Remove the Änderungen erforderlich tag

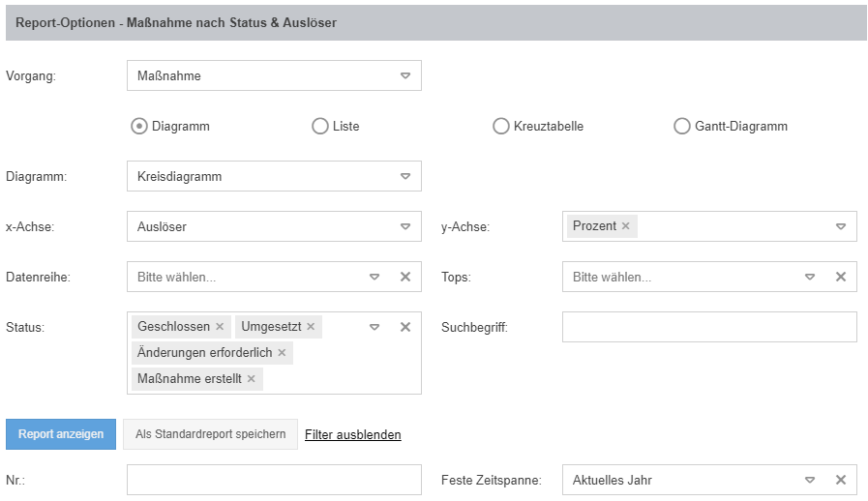(282, 353)
